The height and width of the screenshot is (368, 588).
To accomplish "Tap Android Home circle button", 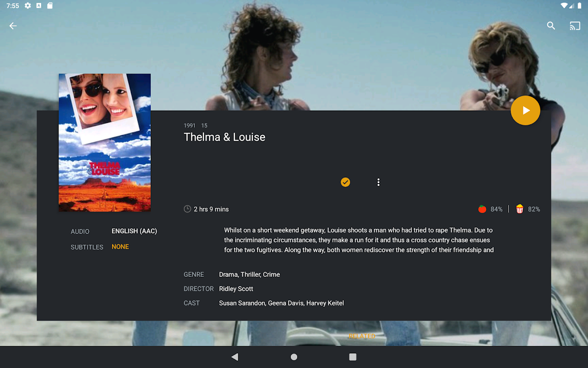I will coord(294,357).
